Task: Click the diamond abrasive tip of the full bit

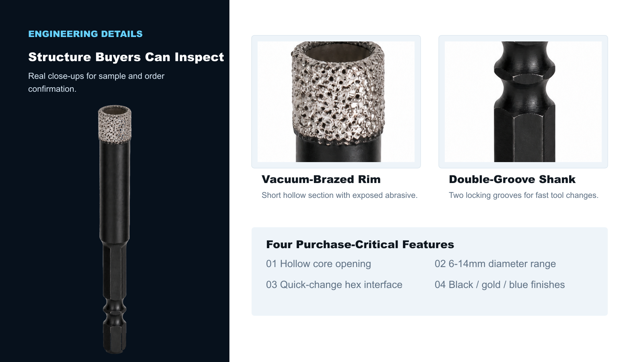Action: pos(115,125)
